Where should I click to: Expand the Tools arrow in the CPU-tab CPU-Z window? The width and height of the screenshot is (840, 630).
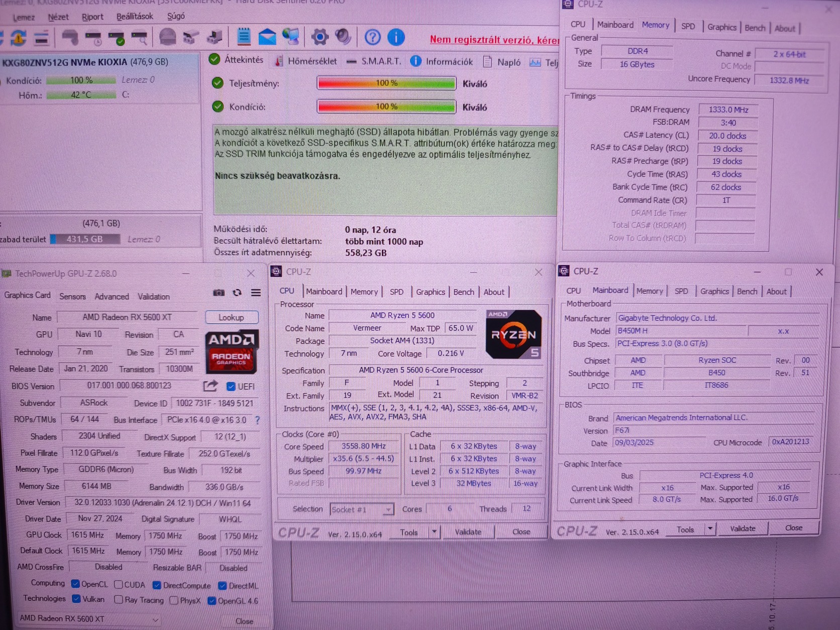click(434, 532)
